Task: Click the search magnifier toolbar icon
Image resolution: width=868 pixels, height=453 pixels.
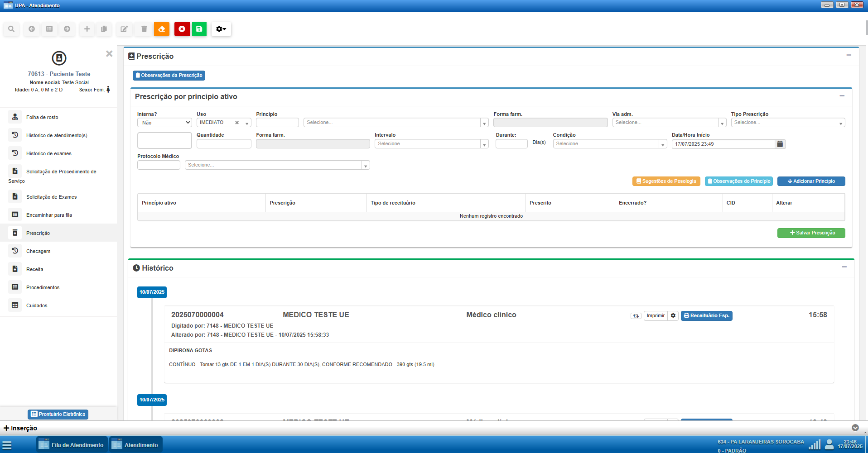Action: (x=11, y=29)
